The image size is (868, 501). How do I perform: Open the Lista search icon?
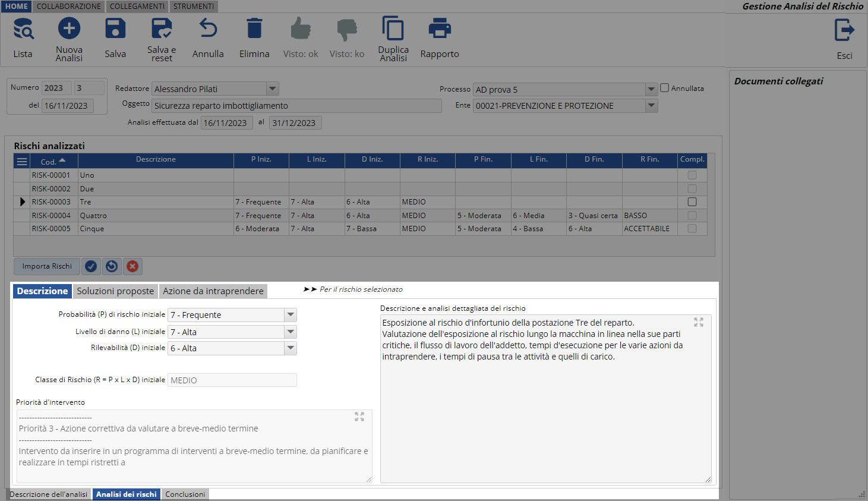(x=23, y=29)
